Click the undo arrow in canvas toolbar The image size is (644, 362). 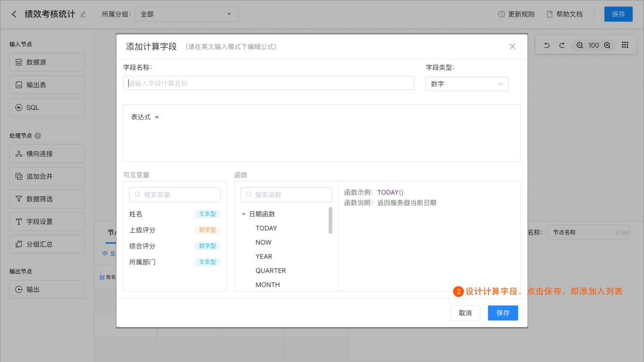pyautogui.click(x=547, y=45)
